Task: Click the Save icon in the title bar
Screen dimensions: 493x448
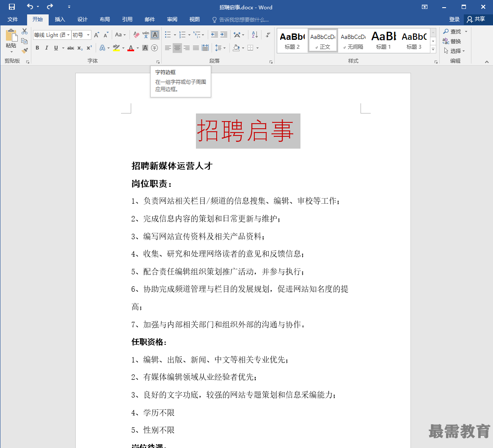Action: click(11, 7)
